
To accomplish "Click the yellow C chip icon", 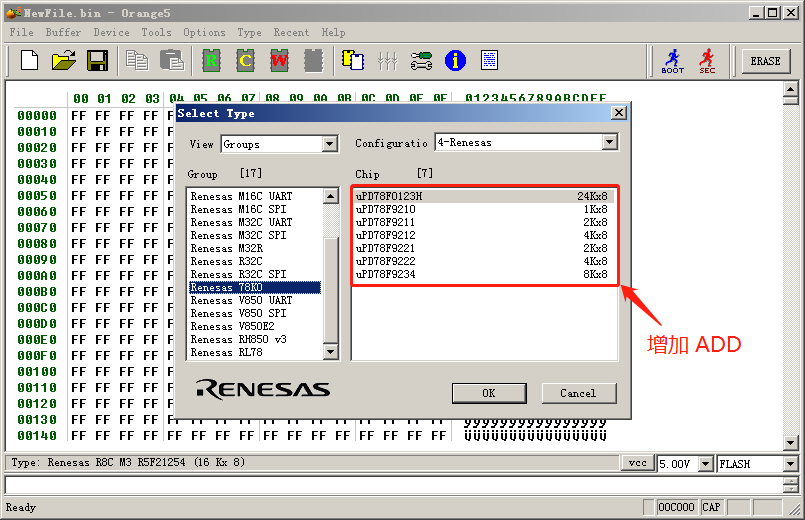I will (x=245, y=61).
